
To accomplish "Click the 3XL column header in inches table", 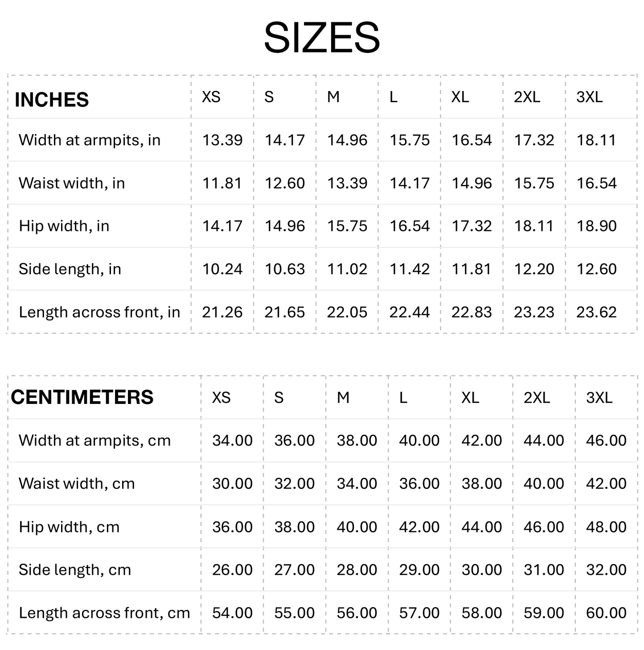I will 589,97.
